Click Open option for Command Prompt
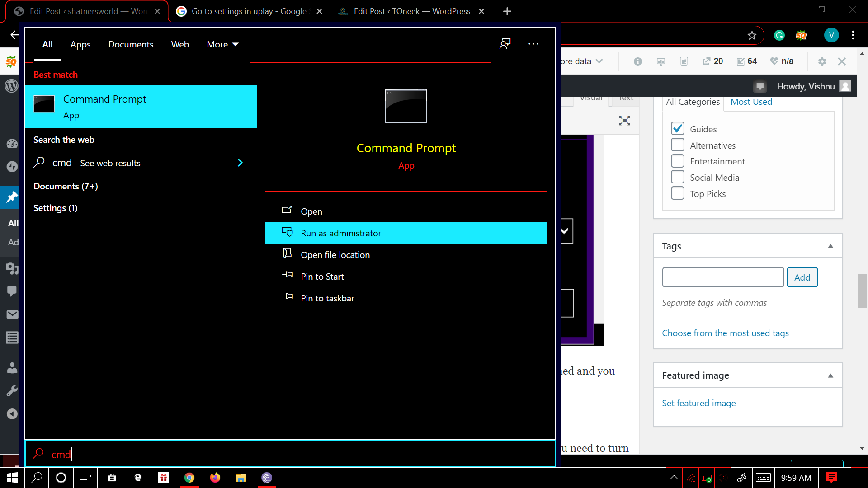The image size is (868, 488). [x=406, y=211]
